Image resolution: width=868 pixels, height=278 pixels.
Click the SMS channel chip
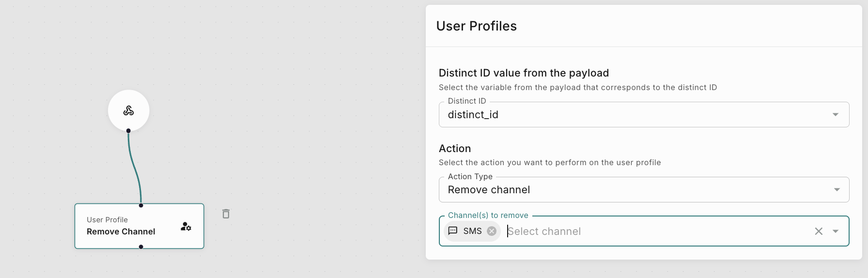472,231
